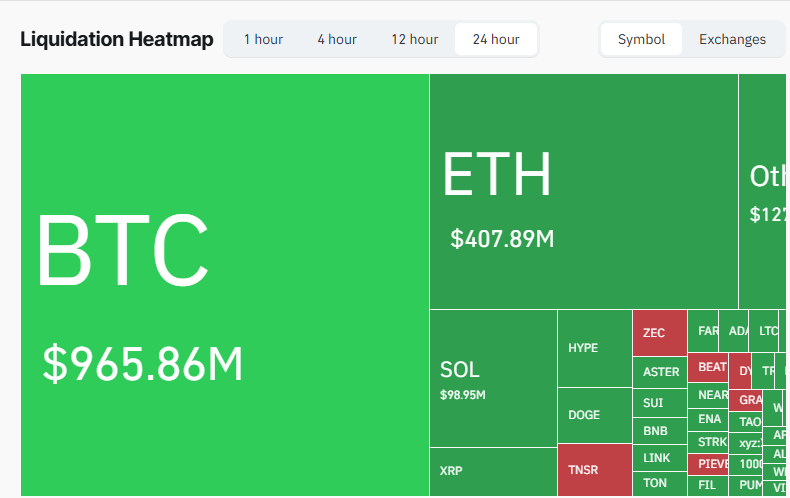Select the 24 hour timeframe tab
The image size is (790, 498).
pyautogui.click(x=496, y=40)
